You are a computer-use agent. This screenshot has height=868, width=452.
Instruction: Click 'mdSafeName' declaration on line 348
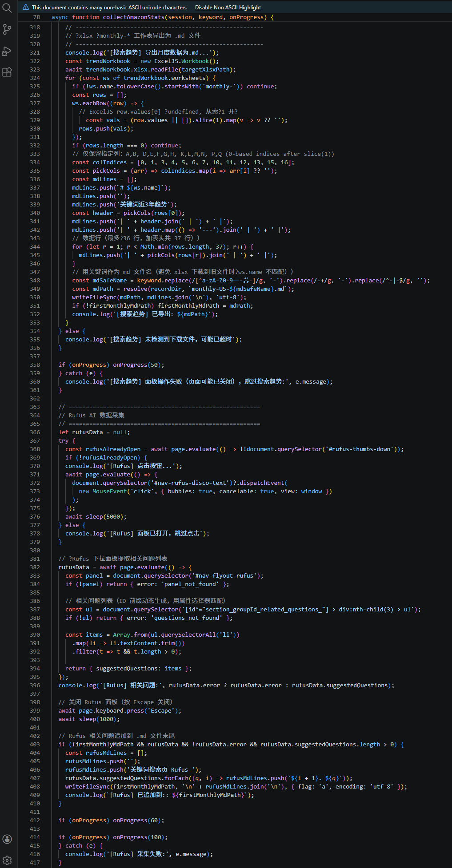click(110, 281)
